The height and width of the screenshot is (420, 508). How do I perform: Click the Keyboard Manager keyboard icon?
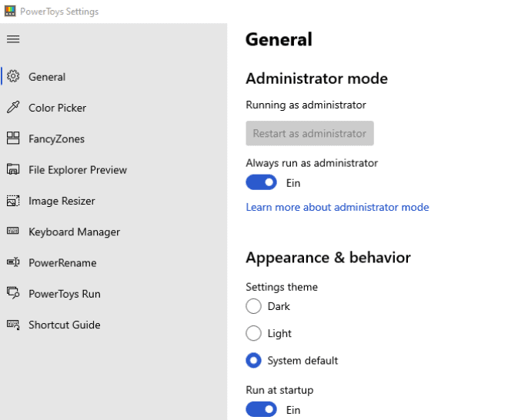[13, 232]
